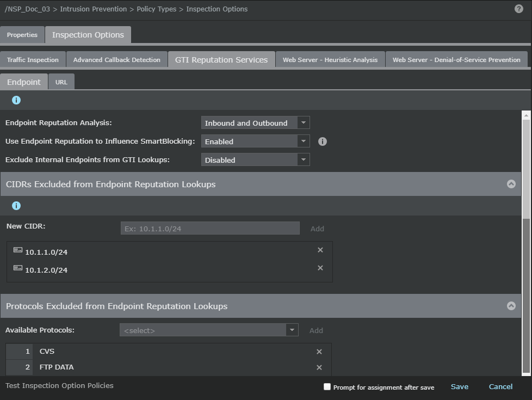532x400 pixels.
Task: Click the Cancel button
Action: (500, 387)
